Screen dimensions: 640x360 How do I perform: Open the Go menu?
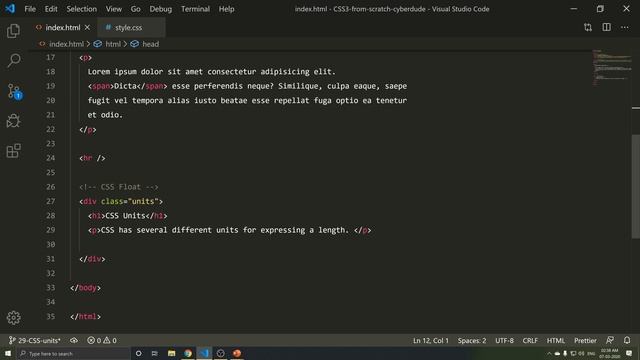pos(136,9)
